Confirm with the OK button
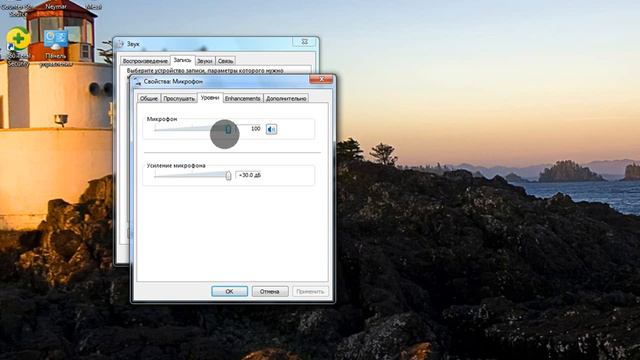 (229, 291)
